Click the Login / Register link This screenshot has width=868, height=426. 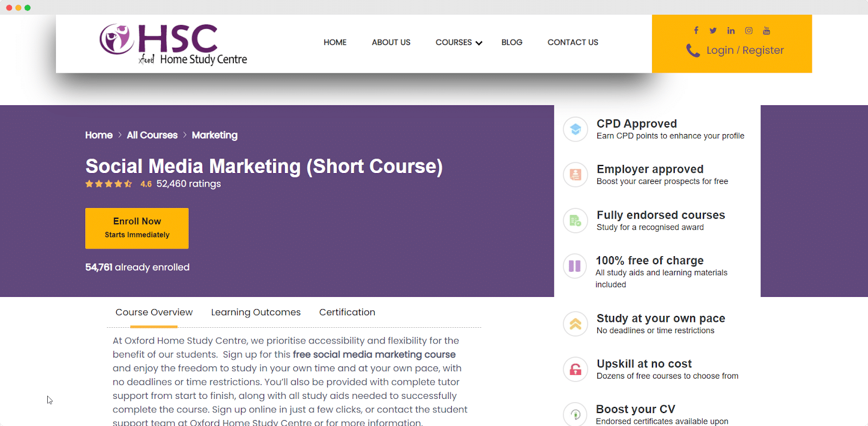pyautogui.click(x=745, y=50)
